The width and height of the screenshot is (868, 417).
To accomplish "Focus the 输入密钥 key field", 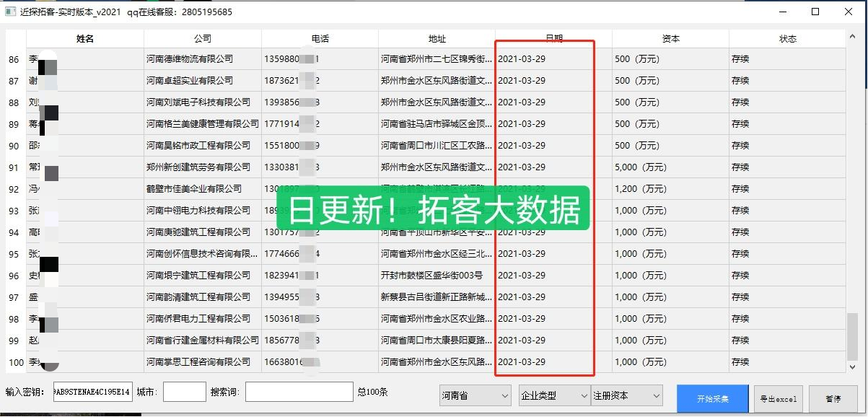I will pyautogui.click(x=93, y=392).
